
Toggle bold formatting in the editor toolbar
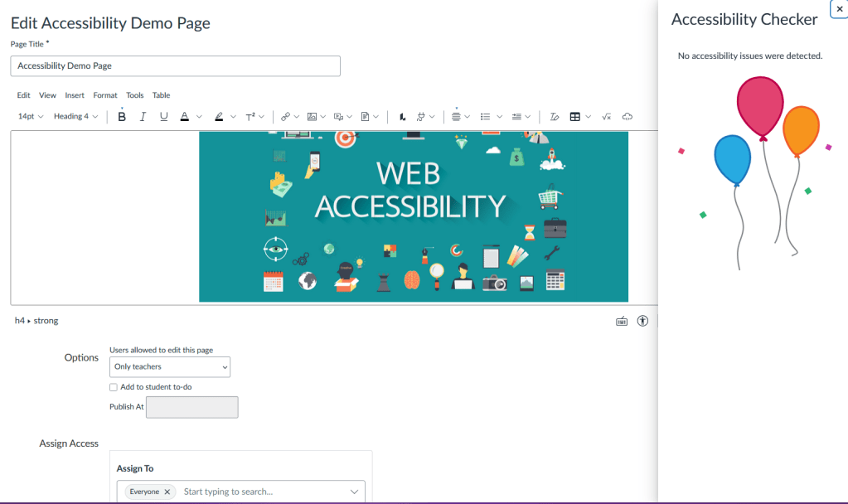point(122,117)
